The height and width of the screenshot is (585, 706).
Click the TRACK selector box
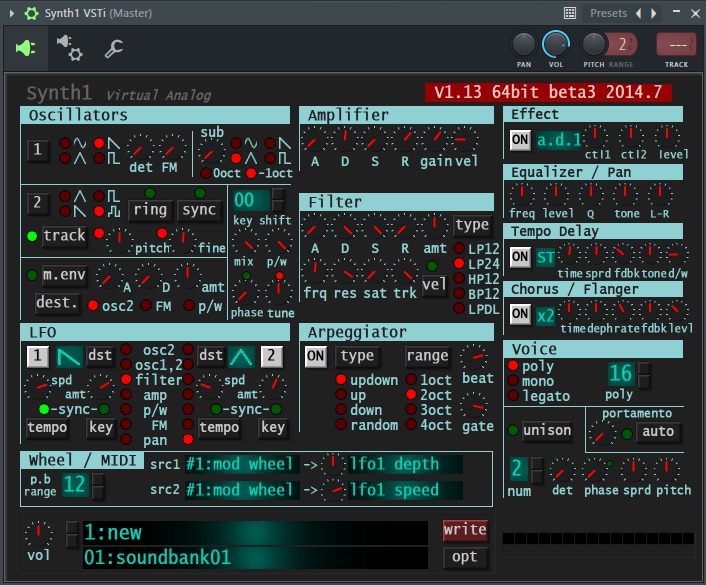pos(676,45)
